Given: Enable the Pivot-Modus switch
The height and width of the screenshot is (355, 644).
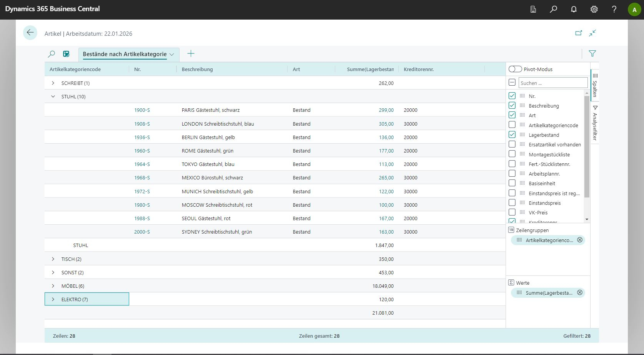Looking at the screenshot, I should (515, 69).
